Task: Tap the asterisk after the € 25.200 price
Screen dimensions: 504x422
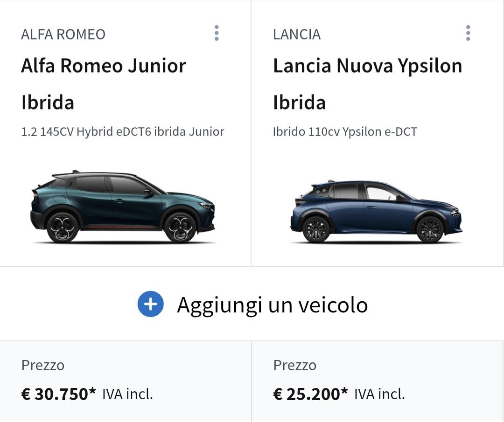Action: (x=344, y=392)
